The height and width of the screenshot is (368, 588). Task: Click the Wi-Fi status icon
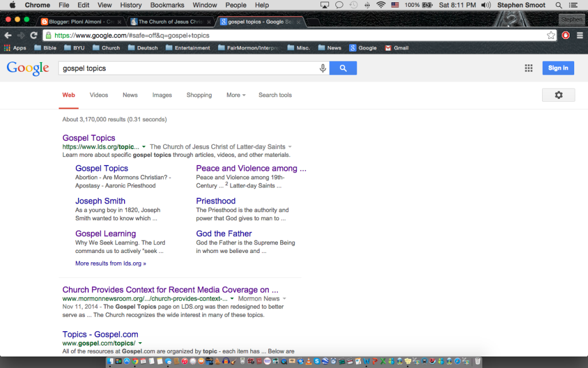(381, 5)
